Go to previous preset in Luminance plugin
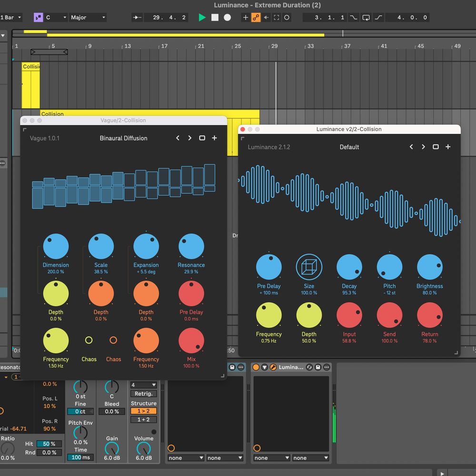Screen dimensions: 476x476 (411, 147)
